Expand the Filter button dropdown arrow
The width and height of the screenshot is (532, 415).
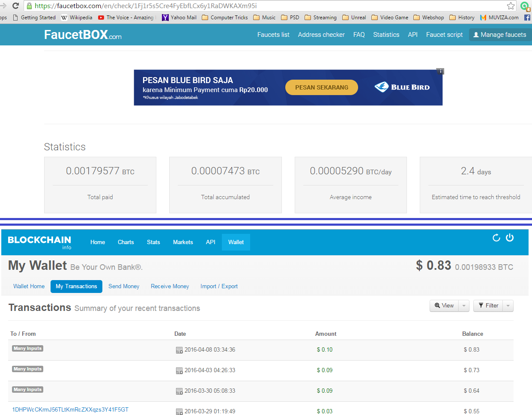[508, 306]
